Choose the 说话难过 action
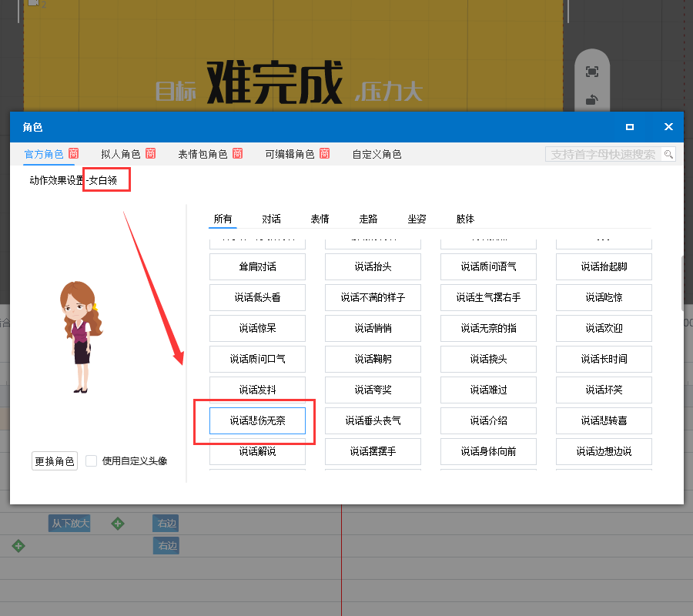693x616 pixels. tap(488, 390)
